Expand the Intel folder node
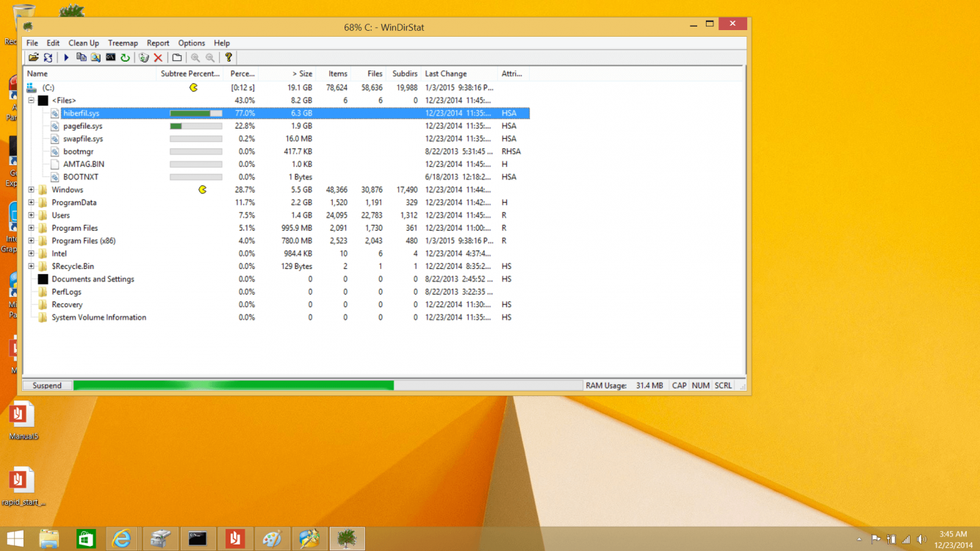Screen dimensions: 980x551 click(x=32, y=253)
